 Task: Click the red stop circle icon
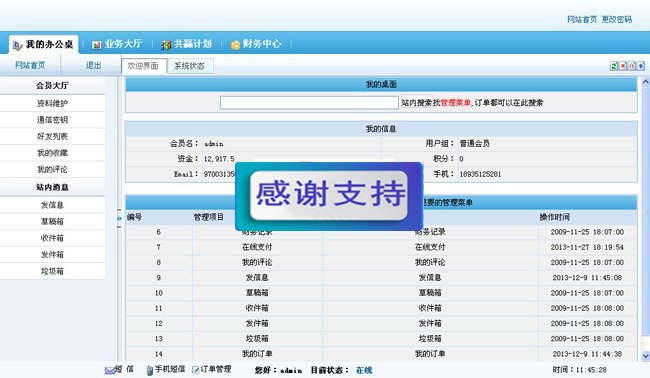click(632, 66)
